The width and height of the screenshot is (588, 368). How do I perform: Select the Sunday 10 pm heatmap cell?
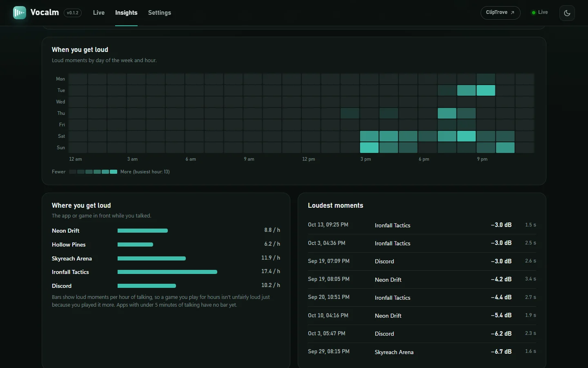click(x=505, y=148)
